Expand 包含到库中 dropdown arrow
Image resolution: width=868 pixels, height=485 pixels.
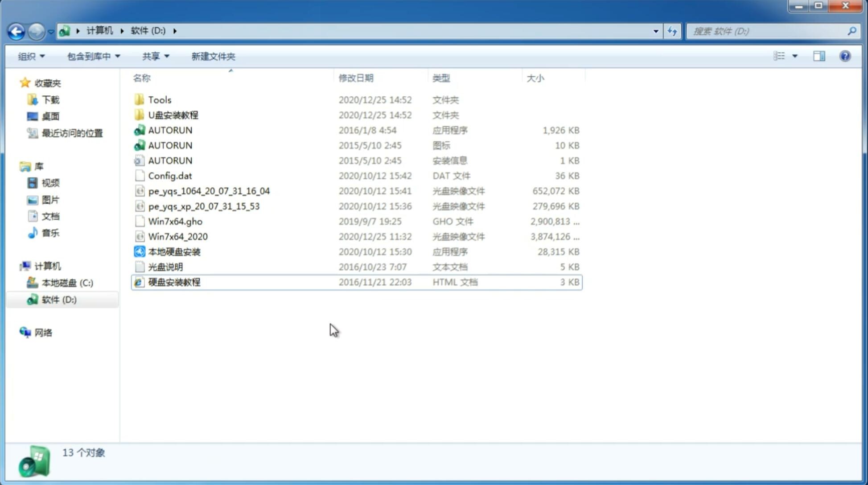click(117, 56)
